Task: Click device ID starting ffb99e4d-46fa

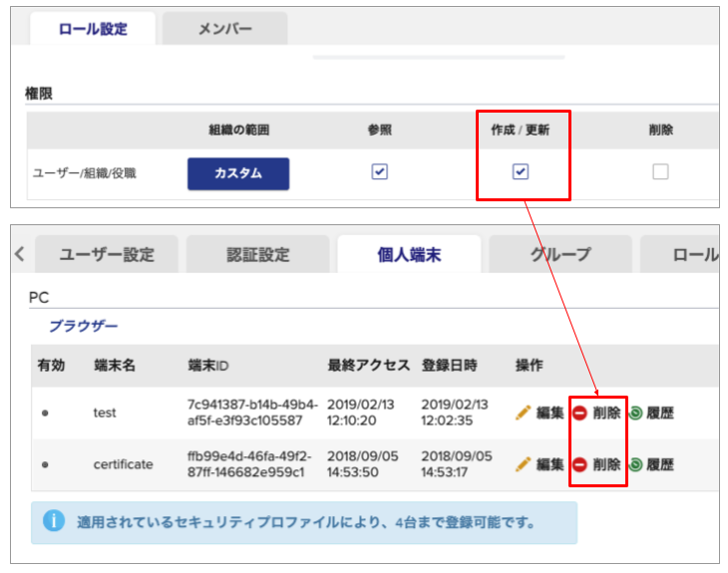Action: pyautogui.click(x=249, y=464)
